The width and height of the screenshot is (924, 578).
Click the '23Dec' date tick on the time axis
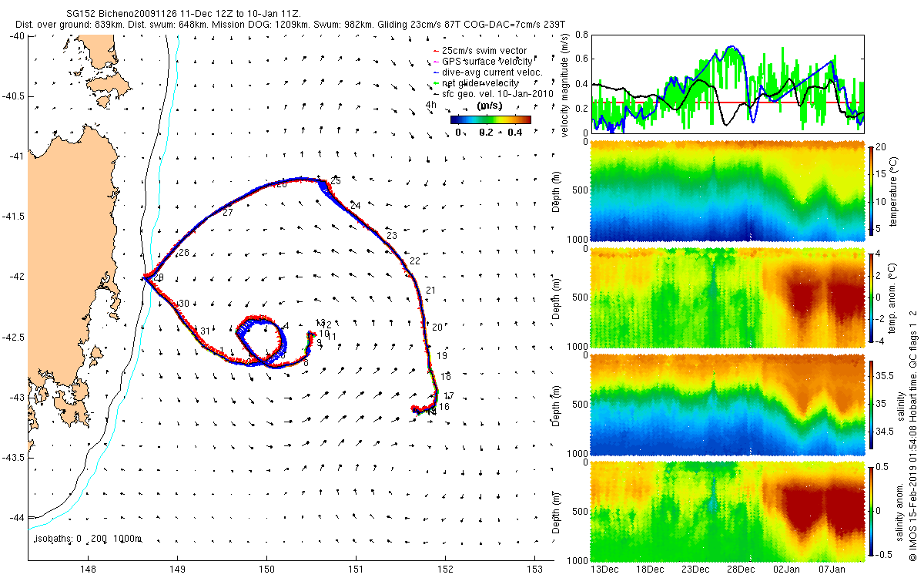[695, 570]
